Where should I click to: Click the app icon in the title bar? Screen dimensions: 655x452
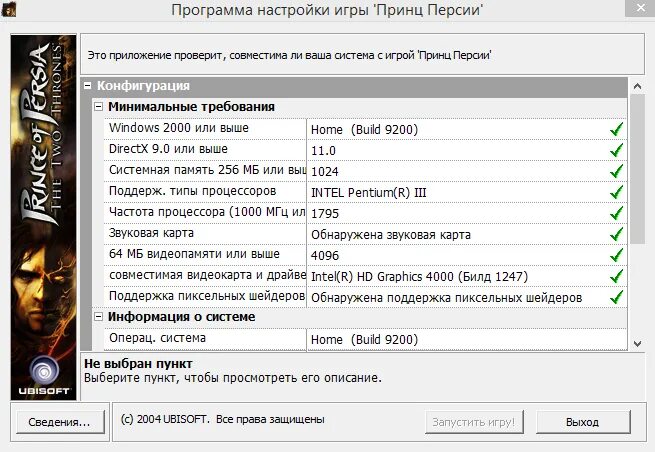click(8, 9)
